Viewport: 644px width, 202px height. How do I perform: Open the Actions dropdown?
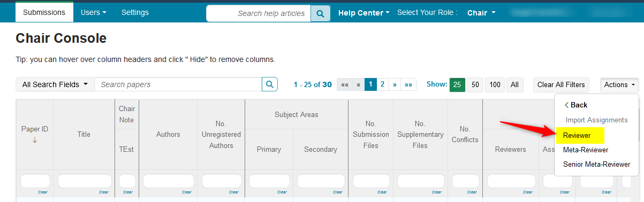[x=619, y=84]
